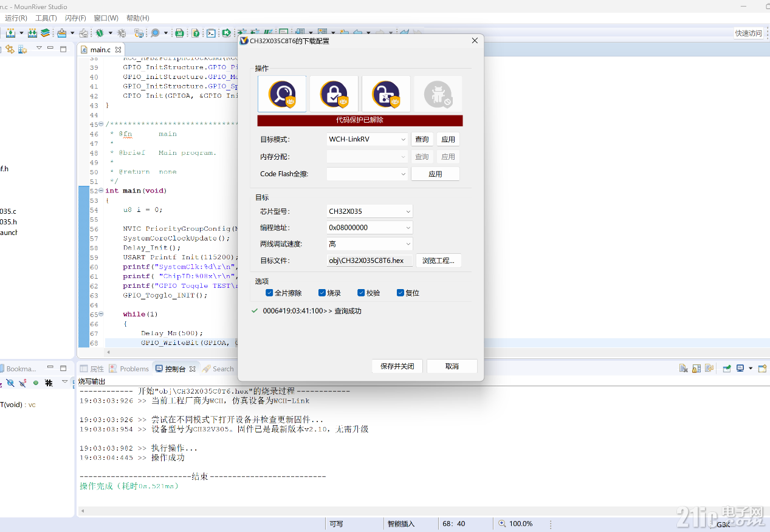770x532 pixels.
Task: Click the magnifier search icon in main toolbar
Action: pos(155,33)
